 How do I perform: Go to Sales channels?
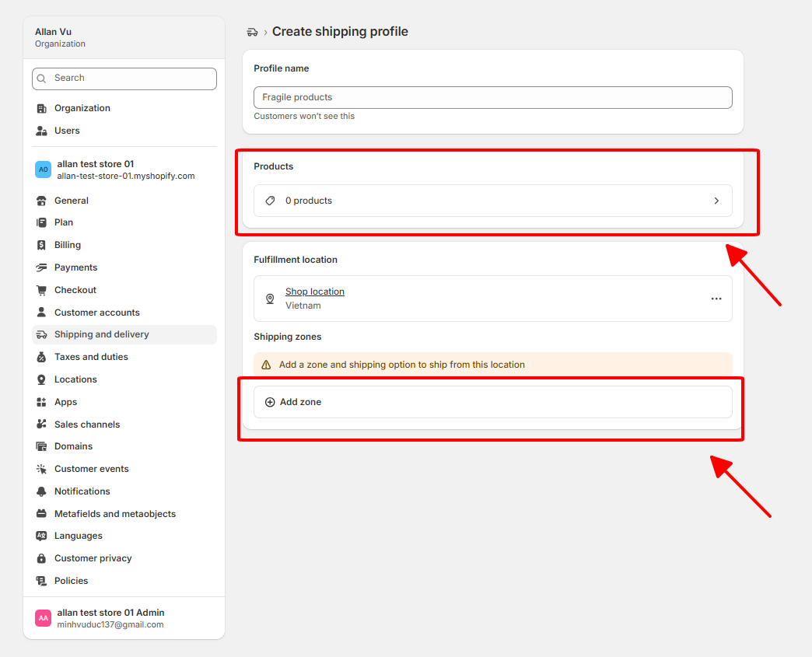(x=124, y=425)
